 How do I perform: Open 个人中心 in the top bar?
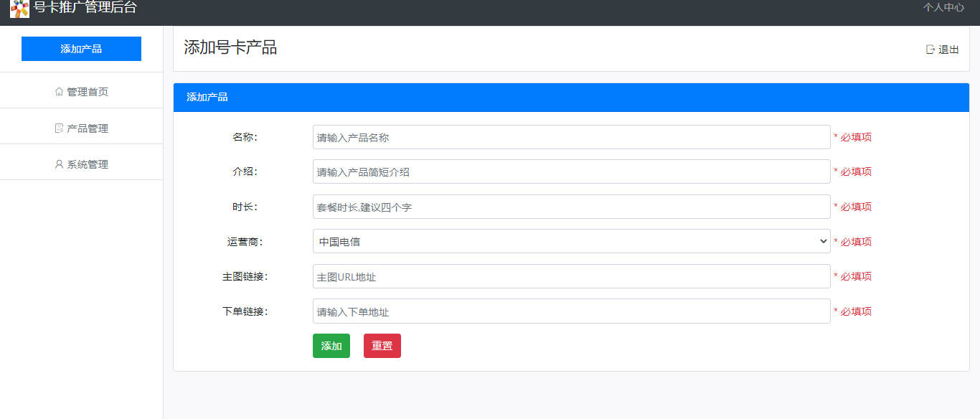[x=943, y=7]
